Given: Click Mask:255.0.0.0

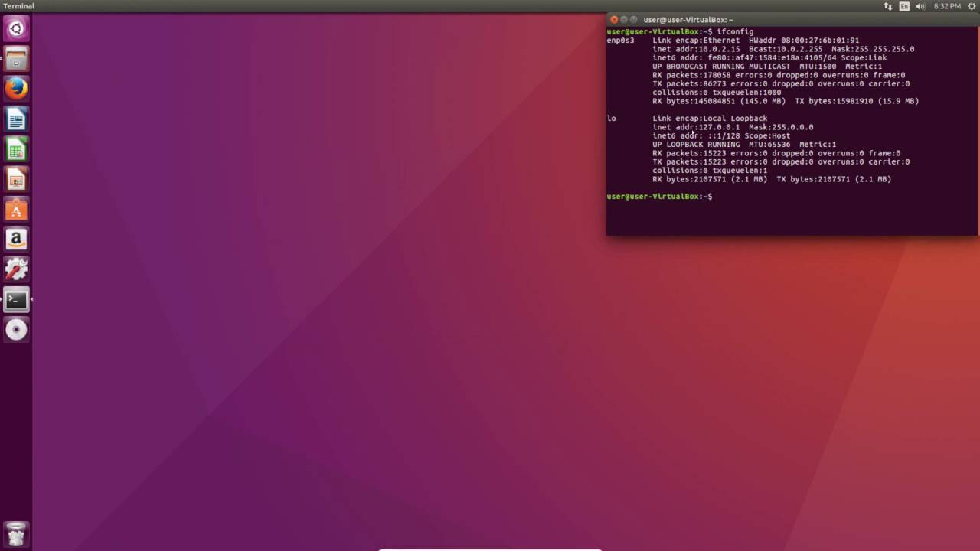Looking at the screenshot, I should [782, 127].
